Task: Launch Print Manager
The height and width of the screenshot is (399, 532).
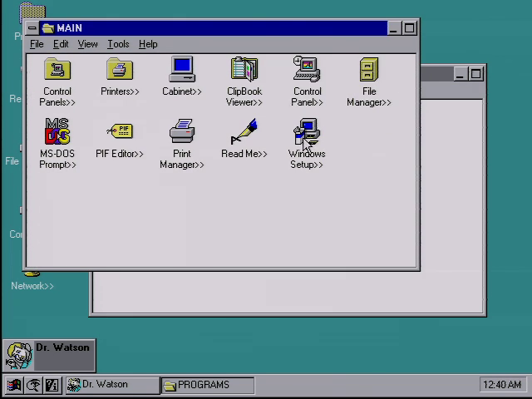Action: tap(182, 131)
